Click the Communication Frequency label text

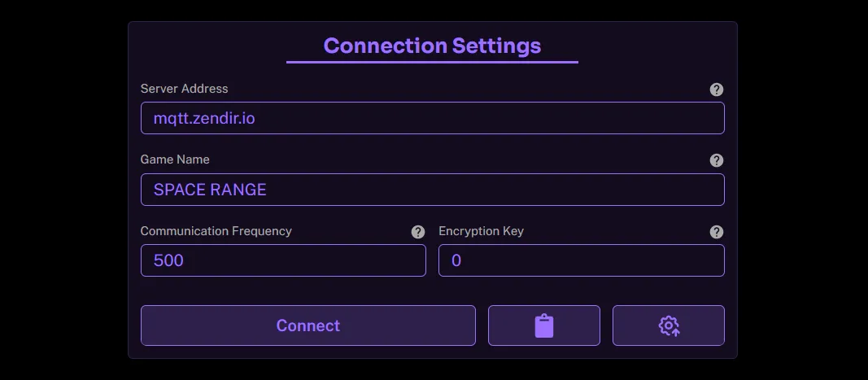[216, 231]
